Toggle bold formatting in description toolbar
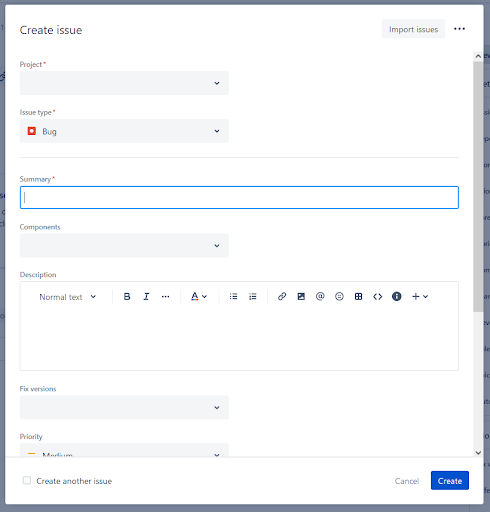This screenshot has width=490, height=512. point(127,296)
